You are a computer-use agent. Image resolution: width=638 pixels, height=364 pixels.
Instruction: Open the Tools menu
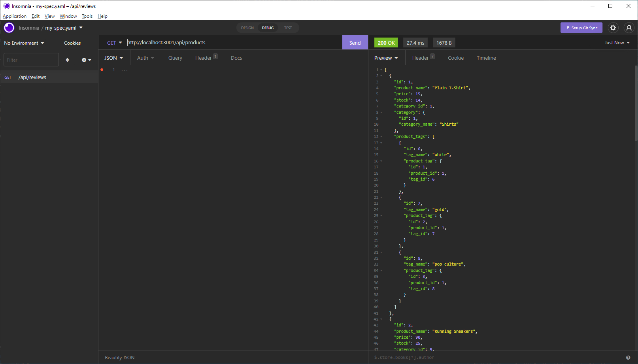(x=87, y=16)
